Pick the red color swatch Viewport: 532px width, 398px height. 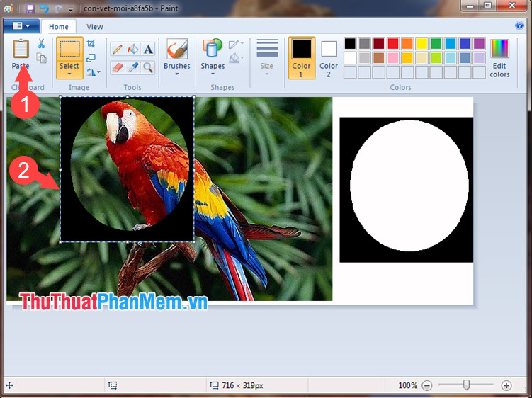tap(393, 43)
